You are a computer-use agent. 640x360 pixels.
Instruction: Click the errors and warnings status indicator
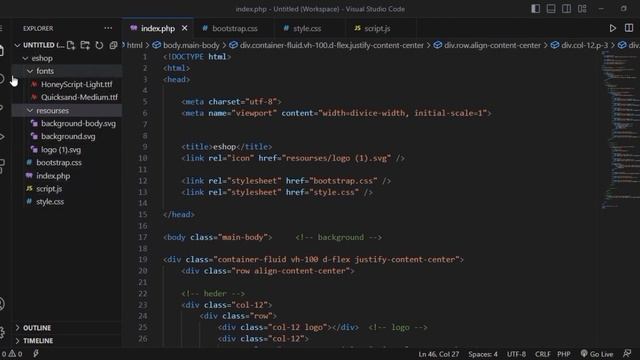tap(12, 354)
